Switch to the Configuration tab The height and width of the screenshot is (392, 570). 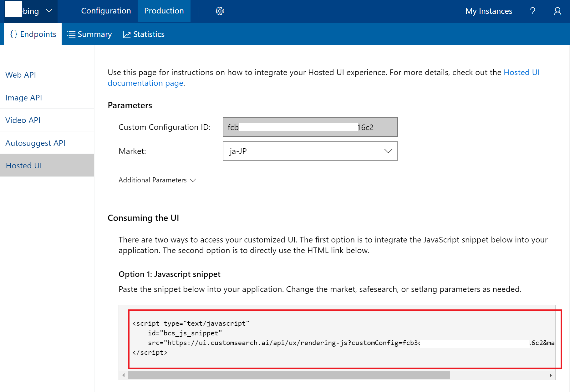pos(106,11)
